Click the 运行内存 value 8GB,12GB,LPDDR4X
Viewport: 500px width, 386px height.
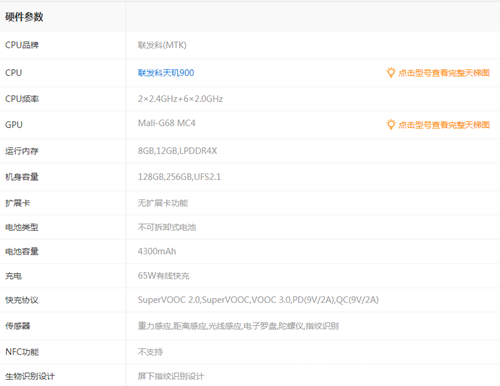click(177, 151)
